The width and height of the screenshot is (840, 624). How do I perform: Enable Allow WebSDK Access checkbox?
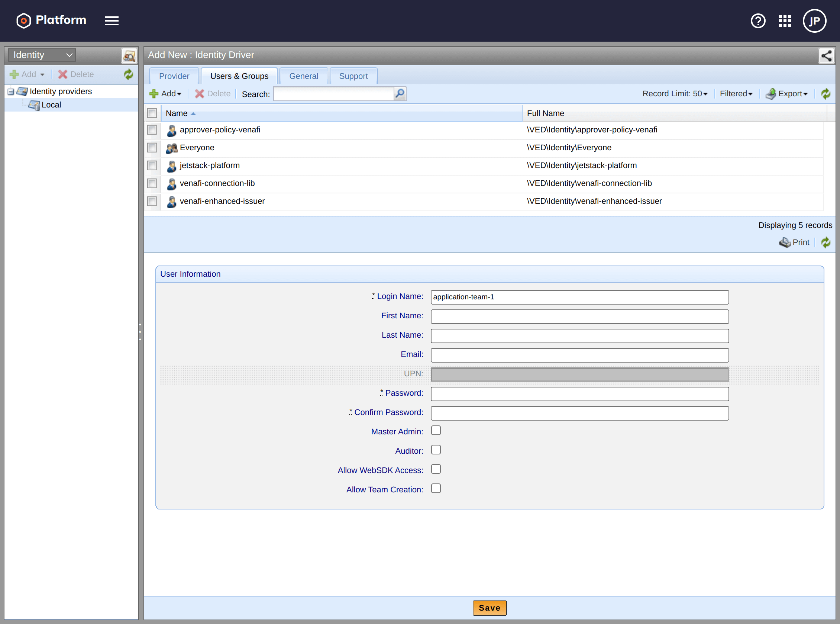[436, 469]
